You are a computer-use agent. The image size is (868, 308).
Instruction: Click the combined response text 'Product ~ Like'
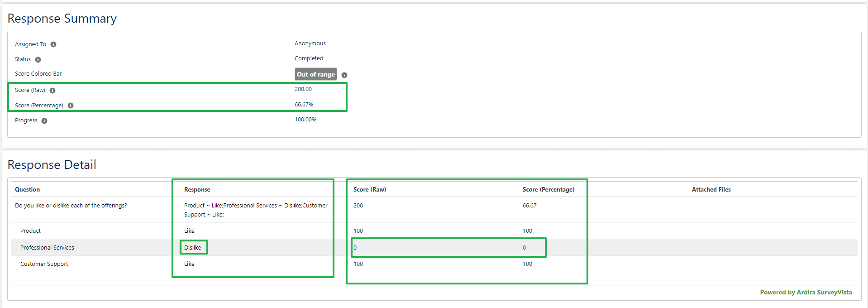(x=256, y=210)
